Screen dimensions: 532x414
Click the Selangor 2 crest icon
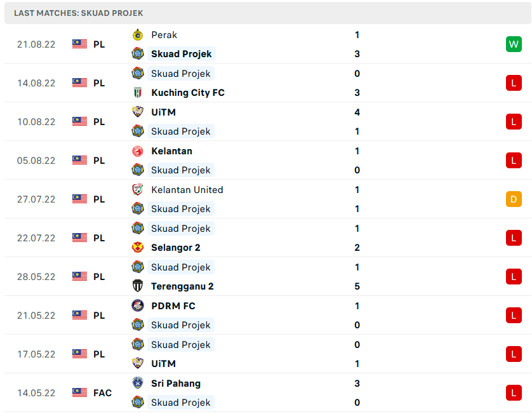(x=138, y=248)
